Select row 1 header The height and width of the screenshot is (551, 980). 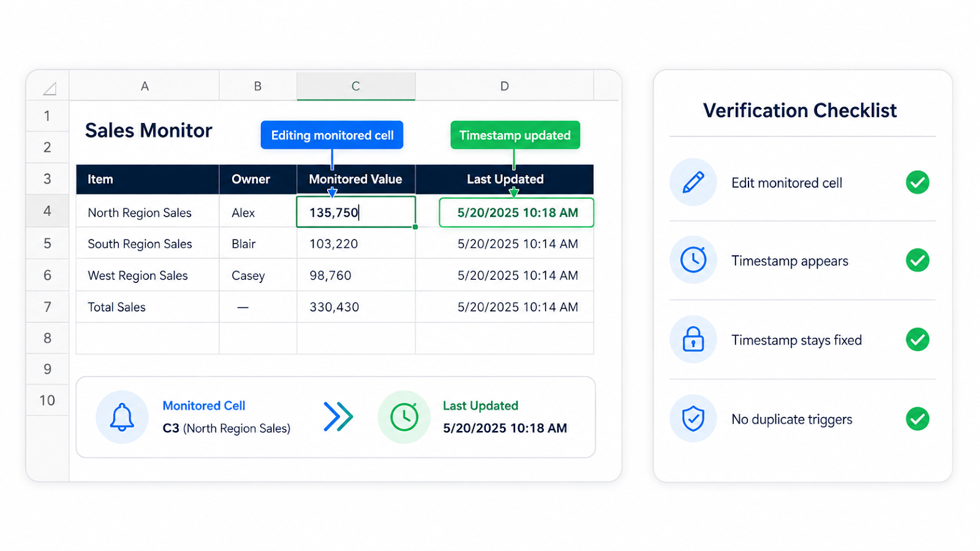pyautogui.click(x=47, y=116)
